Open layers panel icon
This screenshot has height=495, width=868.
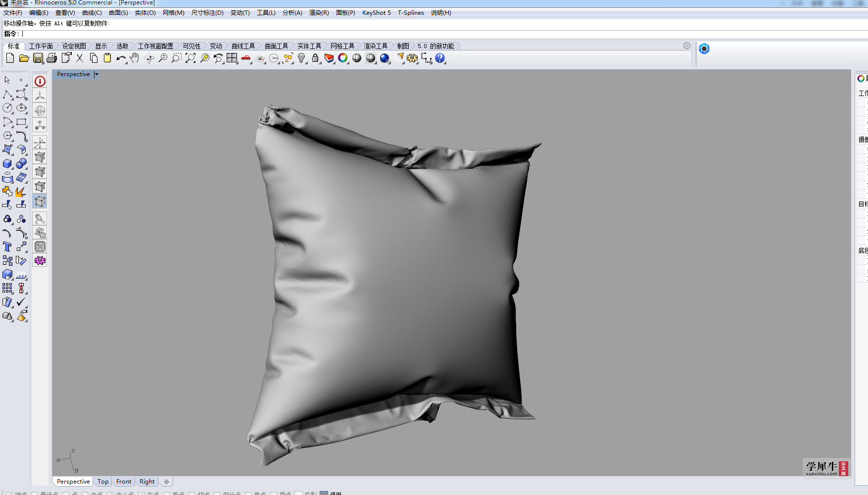coord(329,58)
